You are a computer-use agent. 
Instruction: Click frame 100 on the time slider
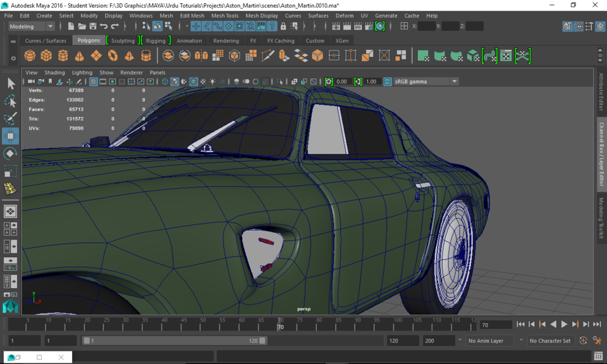[393, 324]
